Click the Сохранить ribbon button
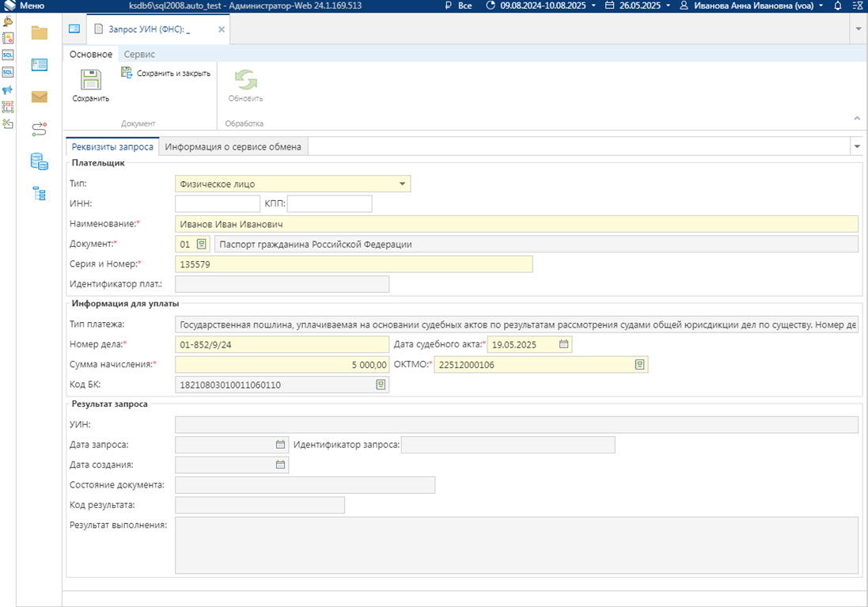The height and width of the screenshot is (607, 868). point(91,85)
